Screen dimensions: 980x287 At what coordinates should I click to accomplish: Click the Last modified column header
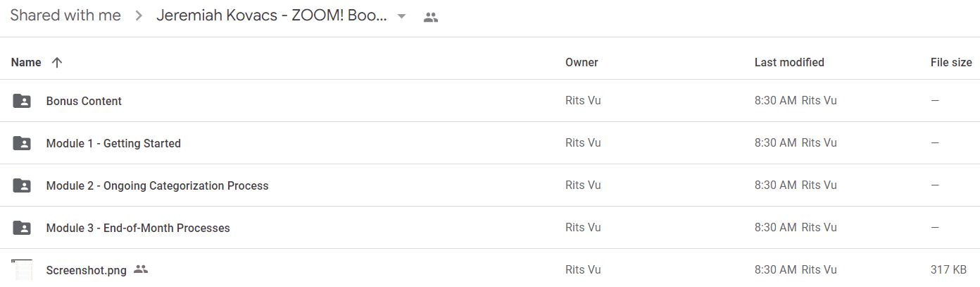click(x=789, y=62)
